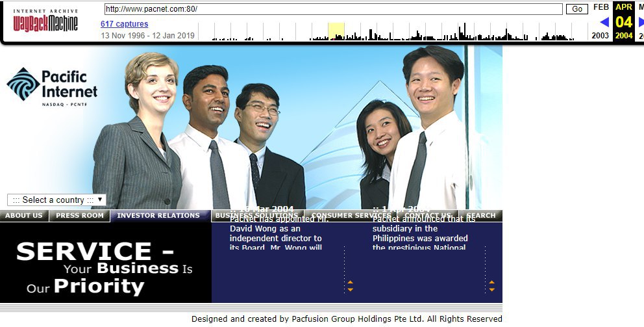This screenshot has height=327, width=644.
Task: Open the Press Room tab
Action: pos(79,216)
